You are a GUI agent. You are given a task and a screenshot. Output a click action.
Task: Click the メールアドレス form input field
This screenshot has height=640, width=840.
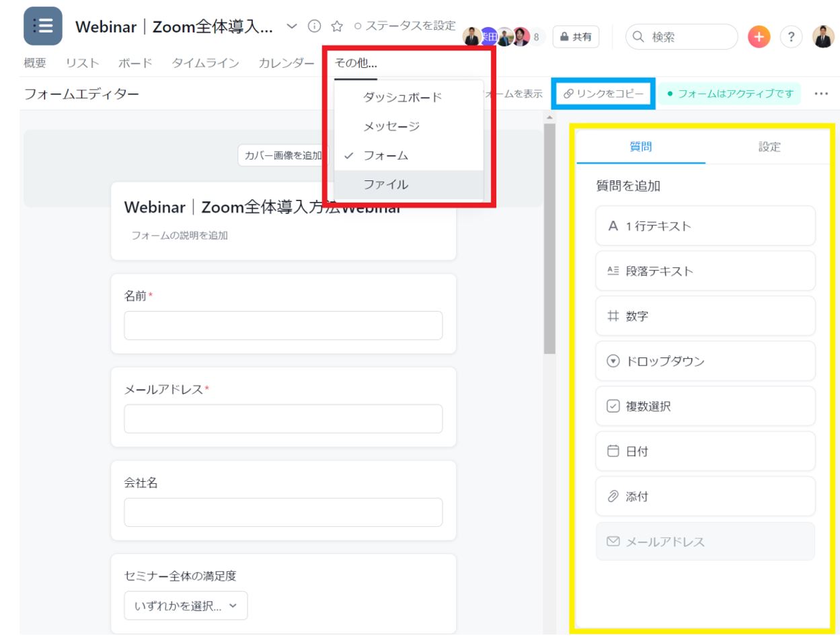(x=283, y=419)
